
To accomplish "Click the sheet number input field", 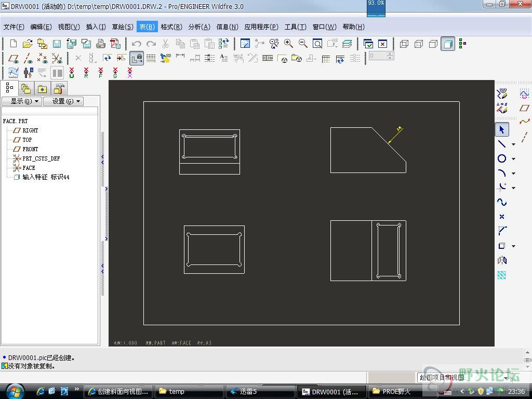I will tap(378, 56).
